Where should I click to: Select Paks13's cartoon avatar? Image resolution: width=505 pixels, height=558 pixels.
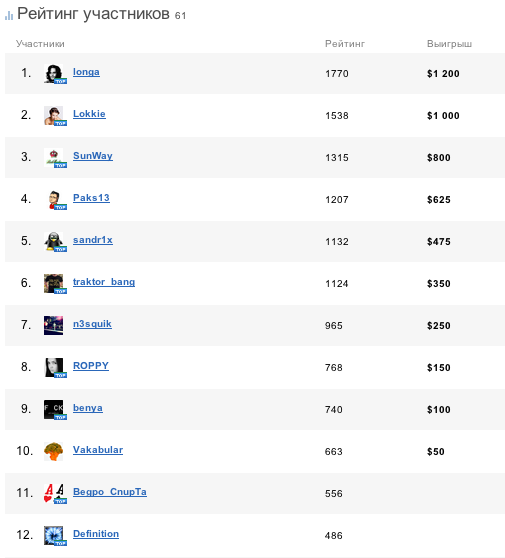(54, 200)
